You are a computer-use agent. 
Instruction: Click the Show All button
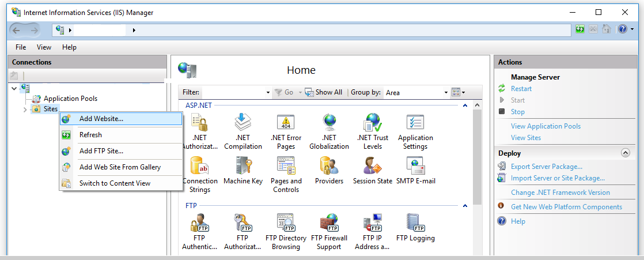(324, 92)
